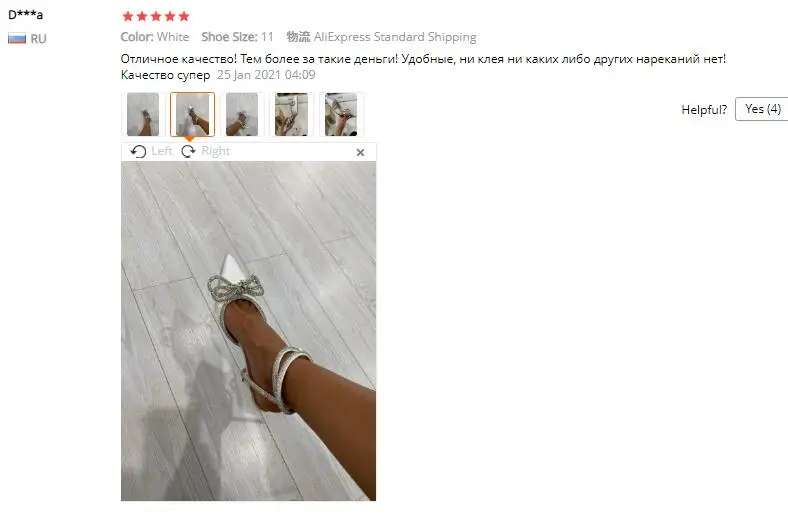Click the logistics symbol before AliExpress Standard Shipping

[x=298, y=37]
